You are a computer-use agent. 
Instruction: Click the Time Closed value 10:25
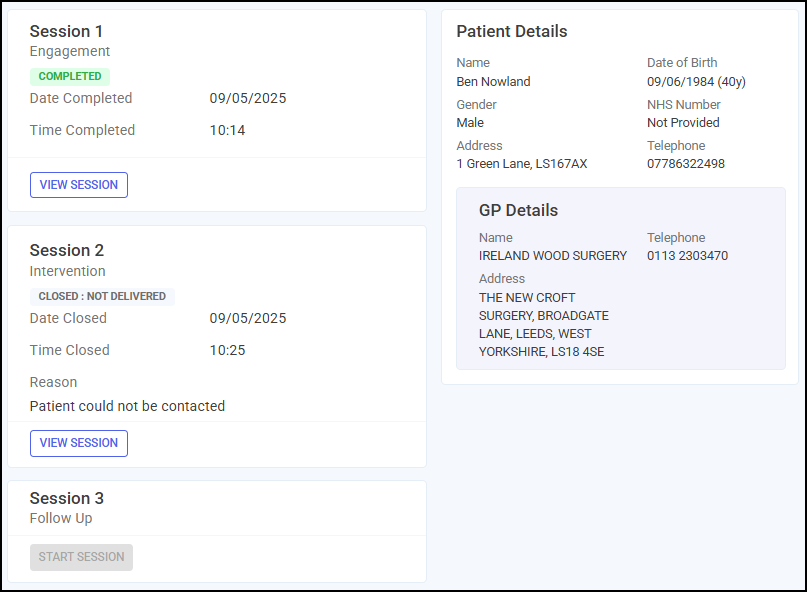(x=227, y=351)
